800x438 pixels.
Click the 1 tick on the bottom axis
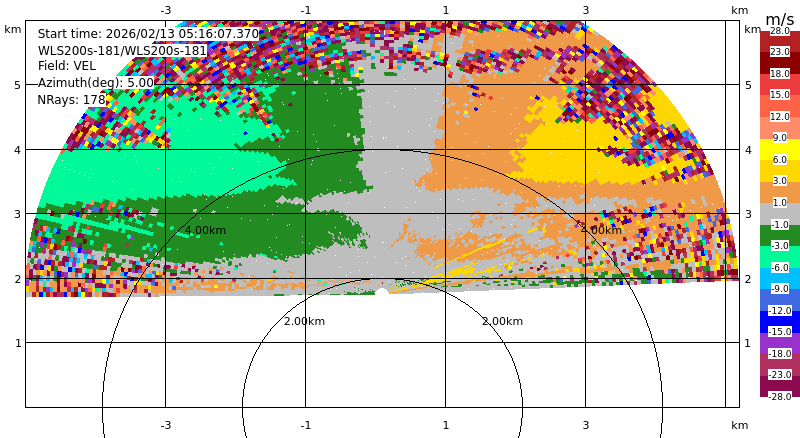point(445,425)
